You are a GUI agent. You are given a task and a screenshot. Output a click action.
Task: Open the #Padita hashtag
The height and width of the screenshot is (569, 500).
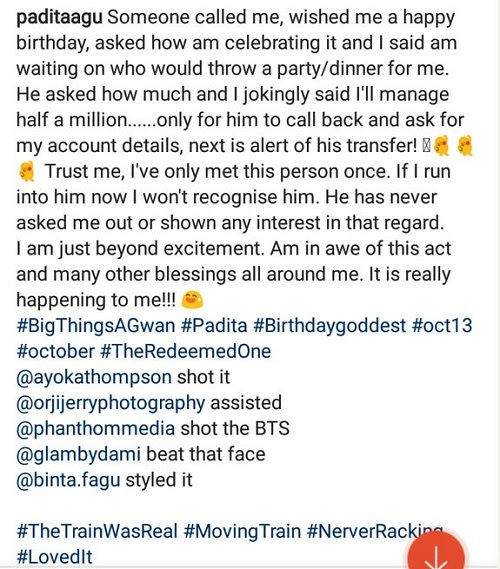pyautogui.click(x=214, y=326)
